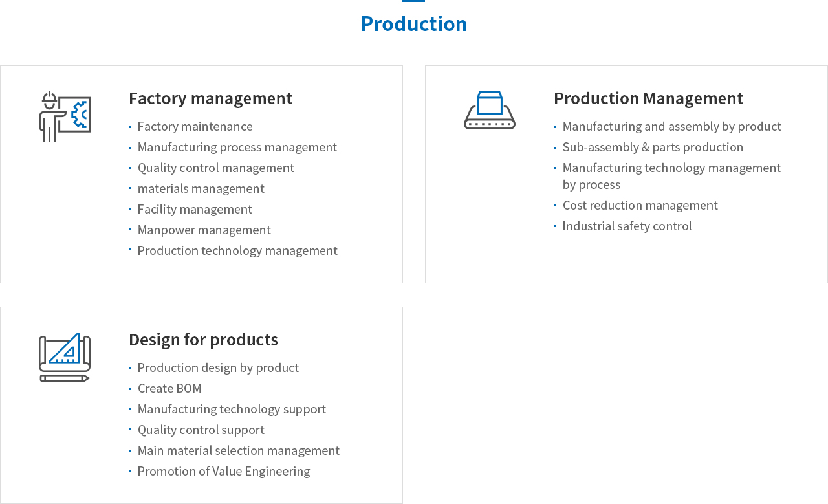Click the factory worker with gear icon
Screen dimensions: 828x504
65,116
